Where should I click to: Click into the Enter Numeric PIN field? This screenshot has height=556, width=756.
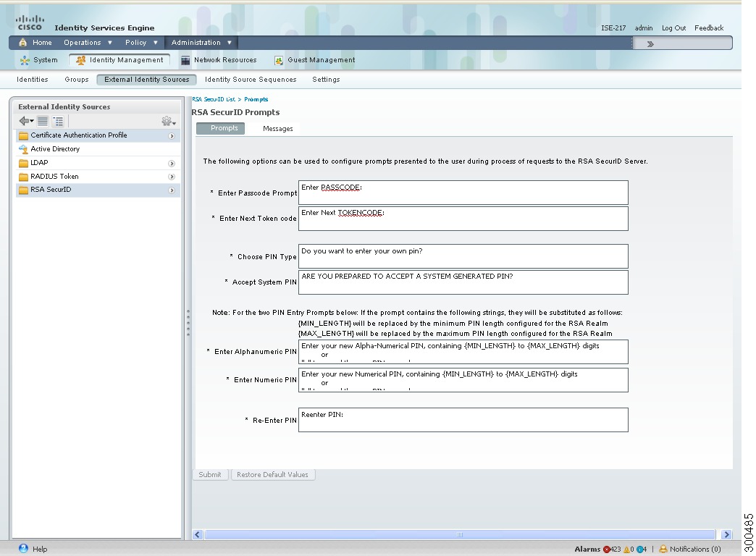(463, 380)
